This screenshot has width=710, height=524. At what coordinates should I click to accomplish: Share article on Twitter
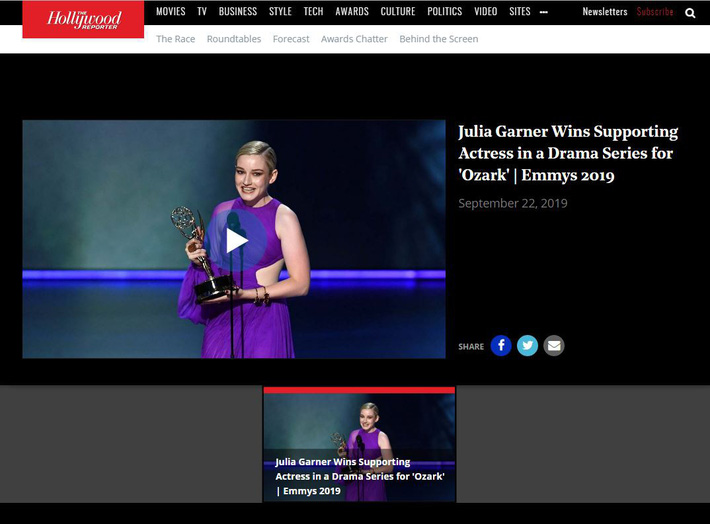click(x=528, y=346)
